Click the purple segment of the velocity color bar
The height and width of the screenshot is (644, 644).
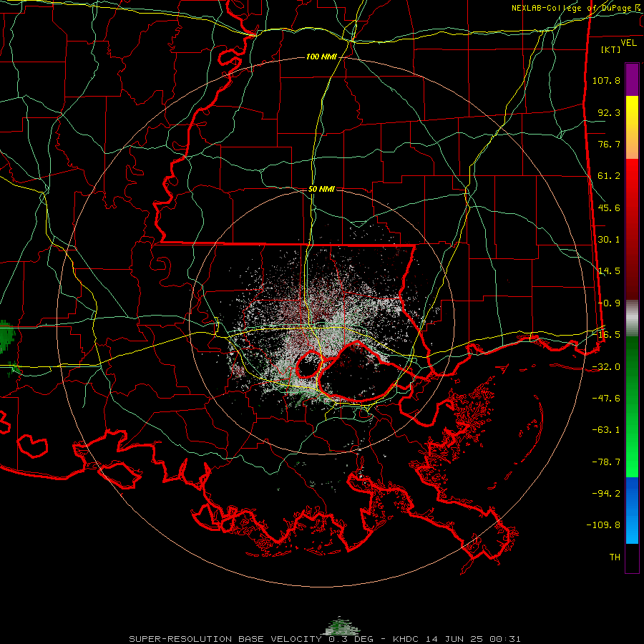click(632, 79)
